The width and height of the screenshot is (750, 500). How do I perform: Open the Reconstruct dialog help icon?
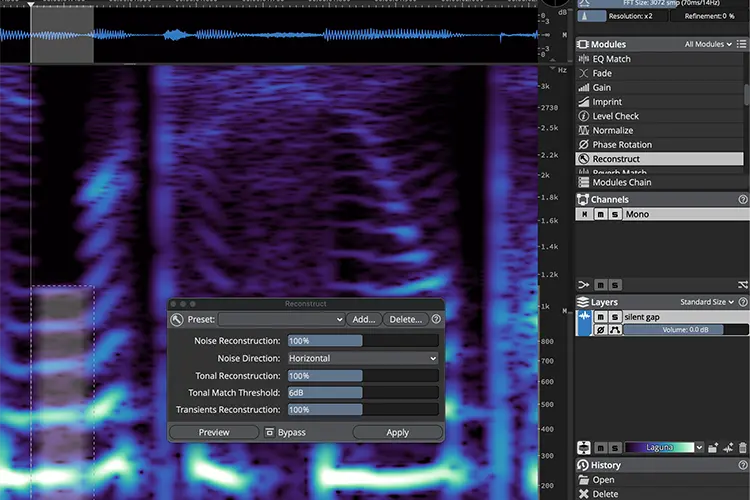pyautogui.click(x=436, y=319)
